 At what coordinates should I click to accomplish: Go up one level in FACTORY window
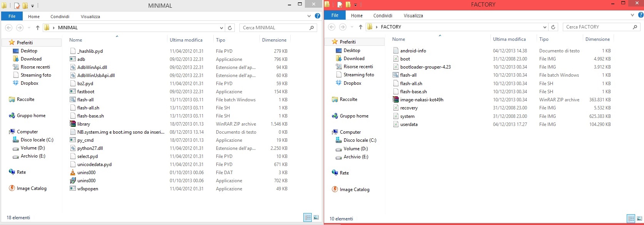point(360,27)
